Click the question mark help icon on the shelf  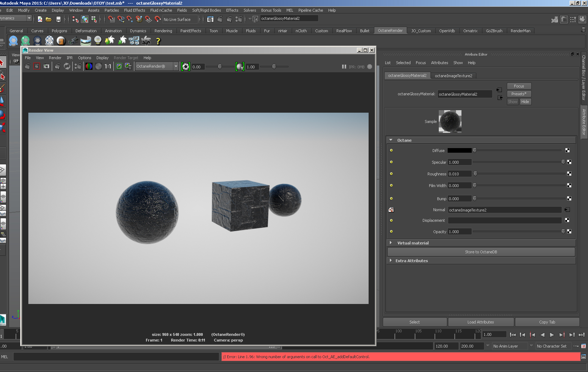click(x=158, y=41)
